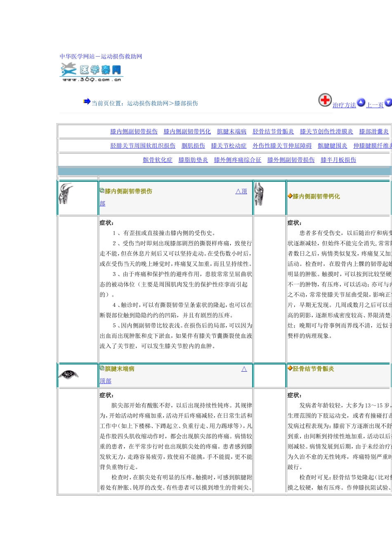Open the 髌骨软化症 link
Image resolution: width=392 pixels, height=555 pixels.
(x=158, y=160)
